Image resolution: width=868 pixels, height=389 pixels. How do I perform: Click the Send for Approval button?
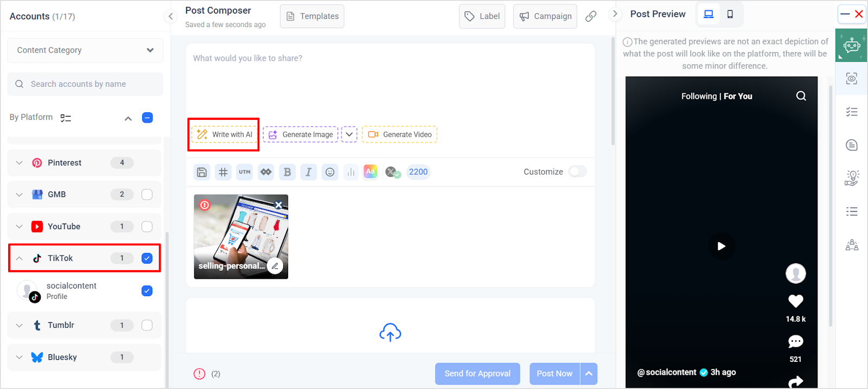pyautogui.click(x=477, y=373)
